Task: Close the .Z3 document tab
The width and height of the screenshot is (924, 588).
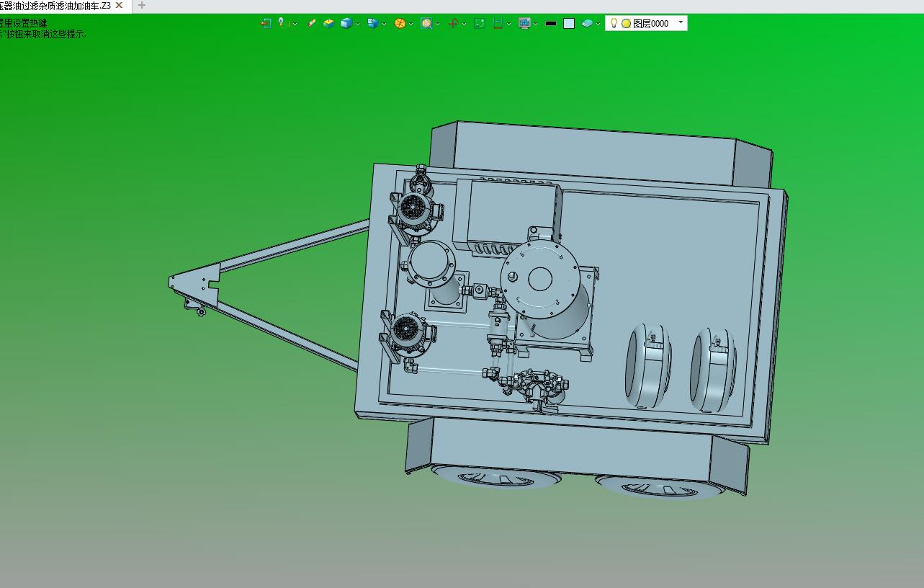Action: pos(120,5)
